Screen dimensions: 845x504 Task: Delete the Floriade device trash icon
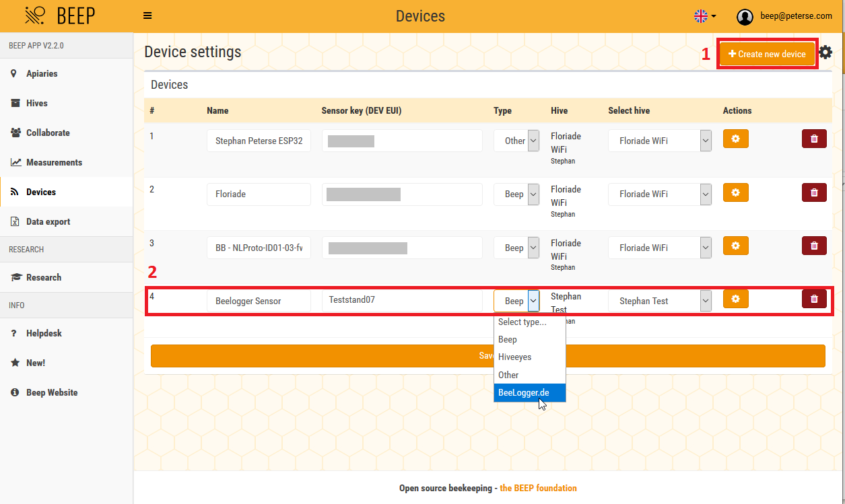(814, 192)
